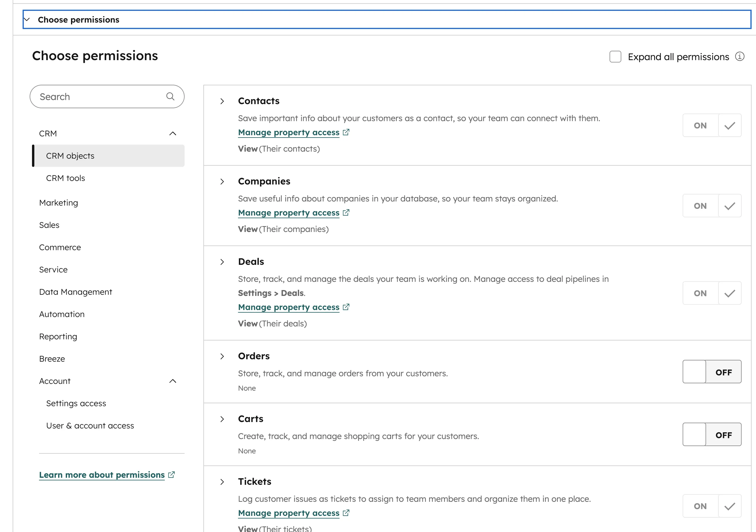This screenshot has width=756, height=532.
Task: Collapse the CRM category in sidebar
Action: pyautogui.click(x=173, y=133)
